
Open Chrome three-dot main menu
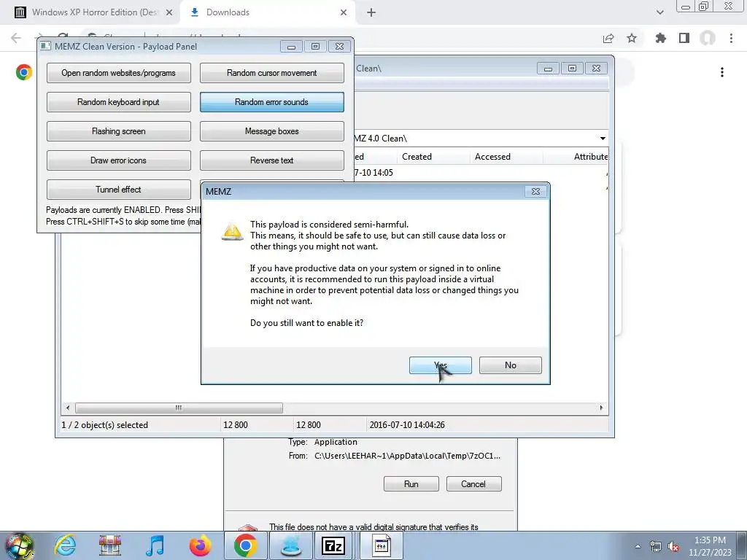(731, 38)
